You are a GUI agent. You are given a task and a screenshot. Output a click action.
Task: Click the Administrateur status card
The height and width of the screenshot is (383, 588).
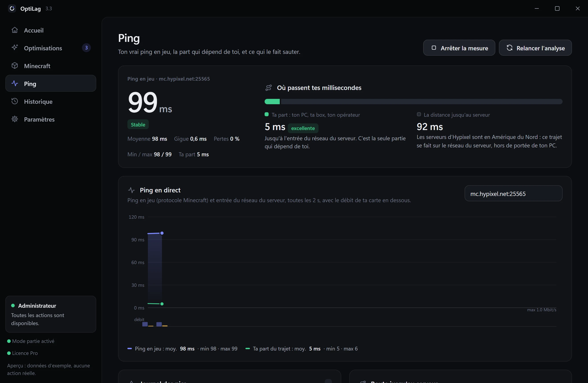(x=51, y=314)
